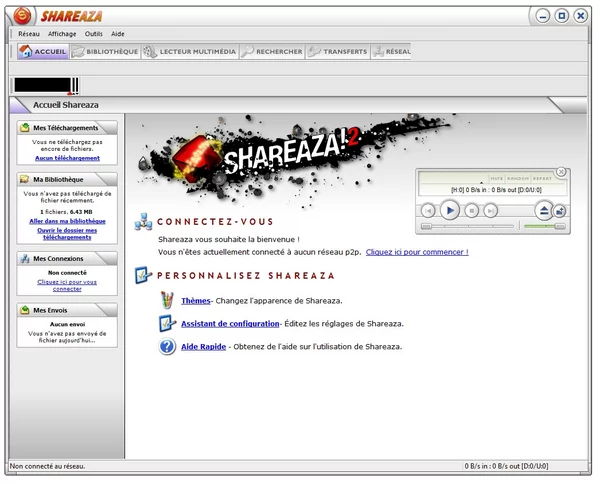Collapse the Mes Connexions panel header
The width and height of the screenshot is (600, 484).
click(67, 258)
